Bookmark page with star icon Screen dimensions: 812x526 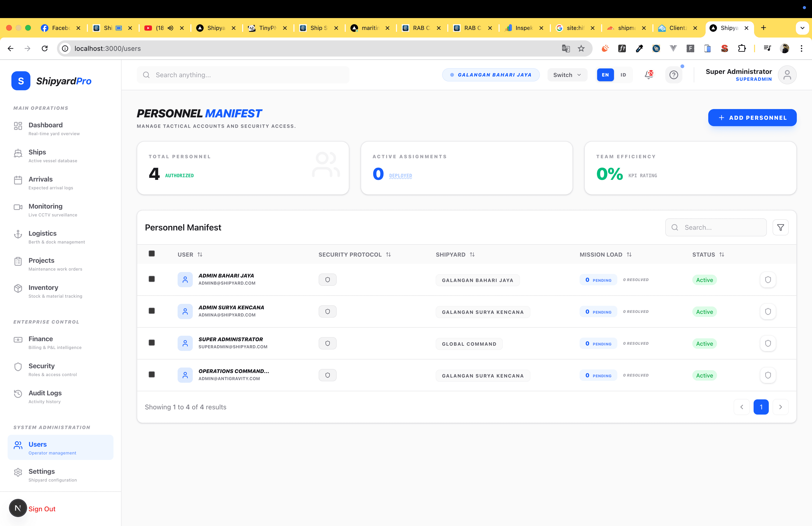point(581,48)
